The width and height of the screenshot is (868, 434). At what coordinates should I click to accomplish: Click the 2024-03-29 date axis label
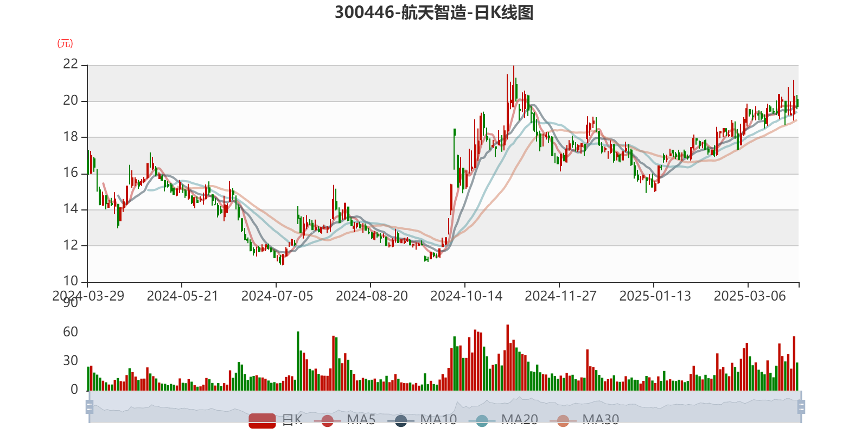click(88, 296)
